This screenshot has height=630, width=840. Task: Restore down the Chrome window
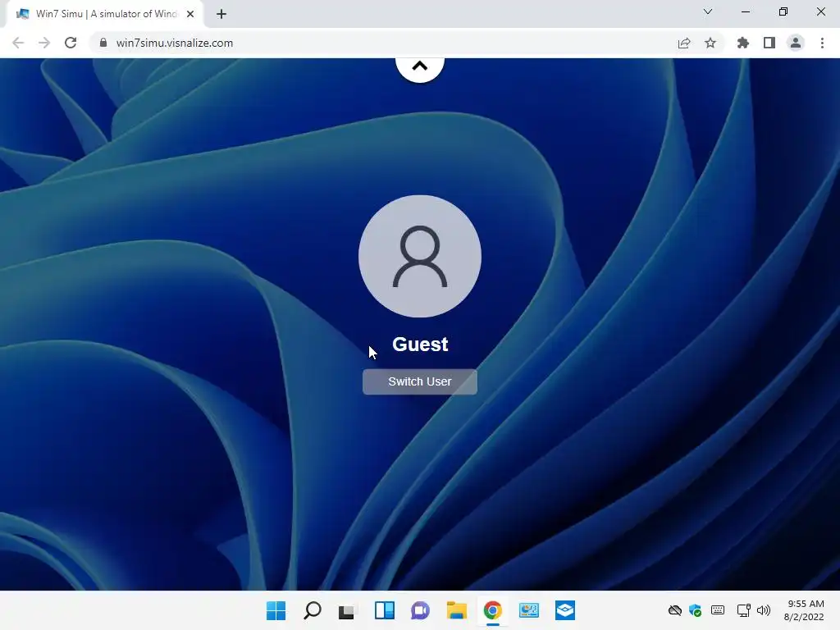pyautogui.click(x=783, y=11)
